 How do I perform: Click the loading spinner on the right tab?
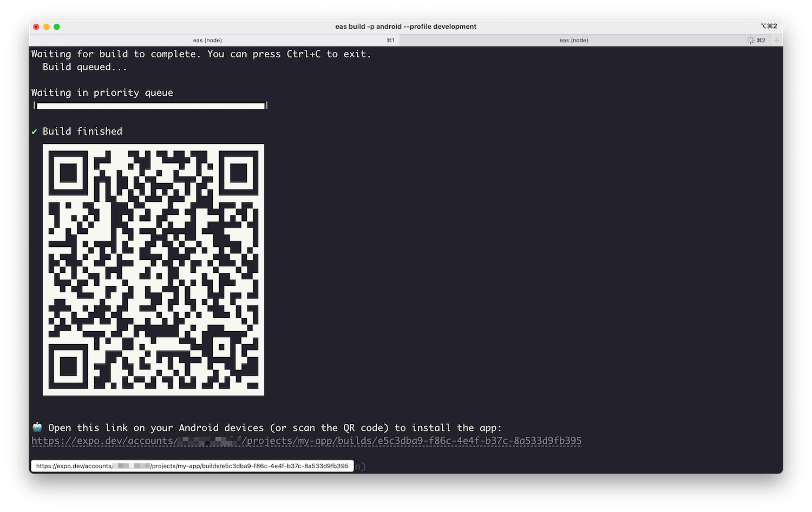click(750, 40)
